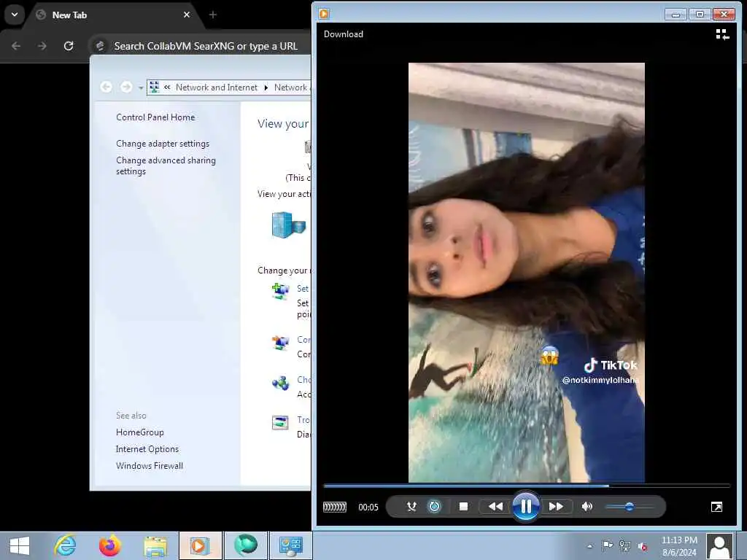Click the Control Panel forward button
The height and width of the screenshot is (560, 747).
pos(126,87)
